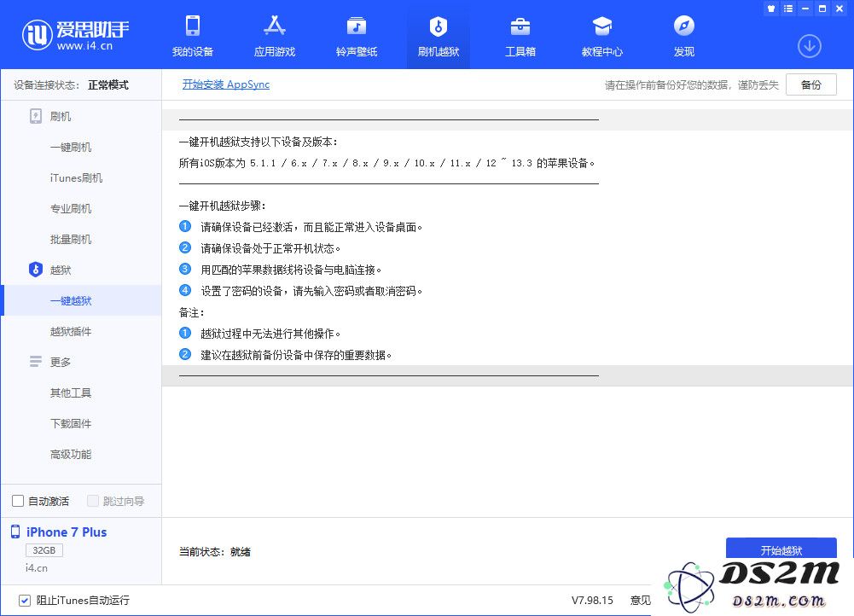Uncheck 阻止iTunes自动运行 checkbox
This screenshot has width=854, height=616.
pyautogui.click(x=25, y=600)
